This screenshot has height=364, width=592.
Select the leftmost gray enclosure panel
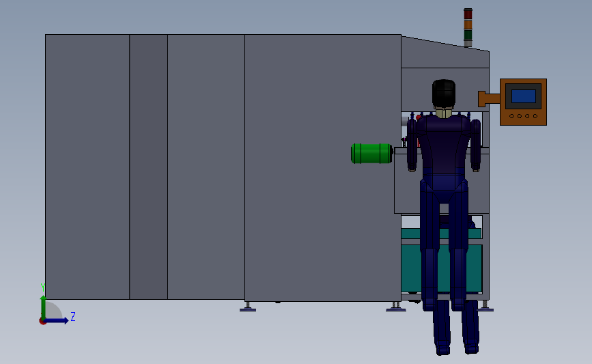coord(87,167)
